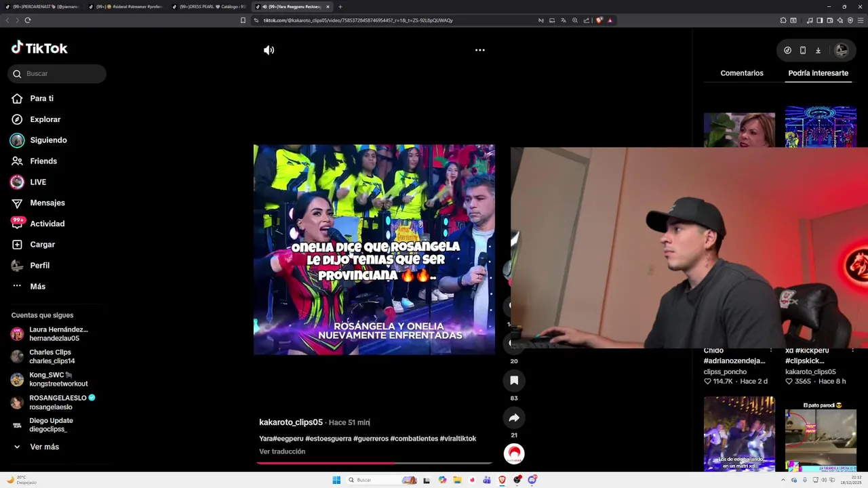Open the profile avatar in top-right pill
The image size is (868, 488).
click(841, 50)
